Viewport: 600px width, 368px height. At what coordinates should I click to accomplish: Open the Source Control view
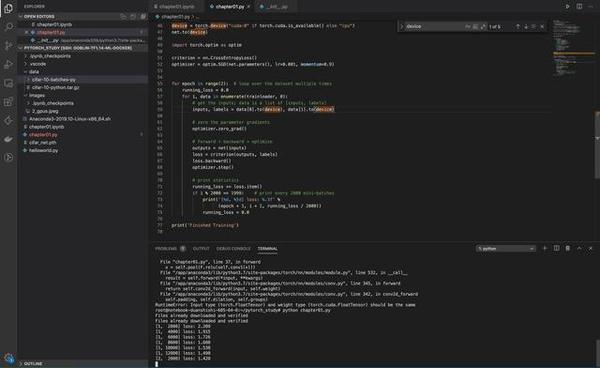pos(8,46)
